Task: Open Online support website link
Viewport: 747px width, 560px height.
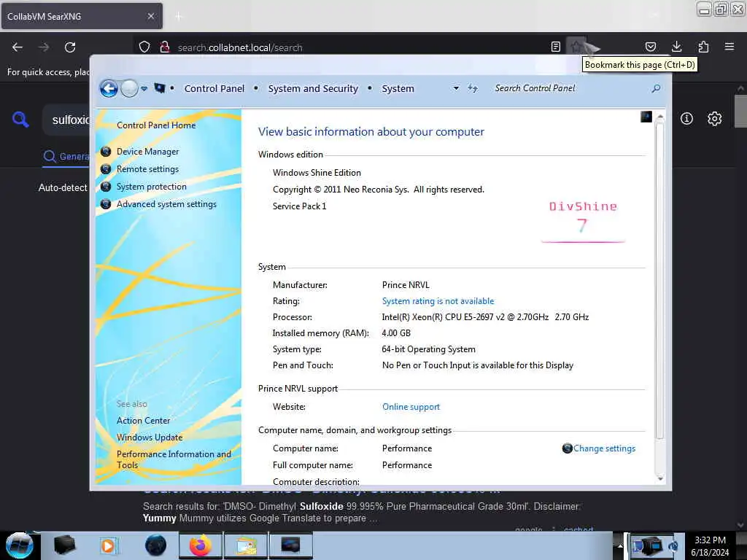Action: (x=411, y=407)
